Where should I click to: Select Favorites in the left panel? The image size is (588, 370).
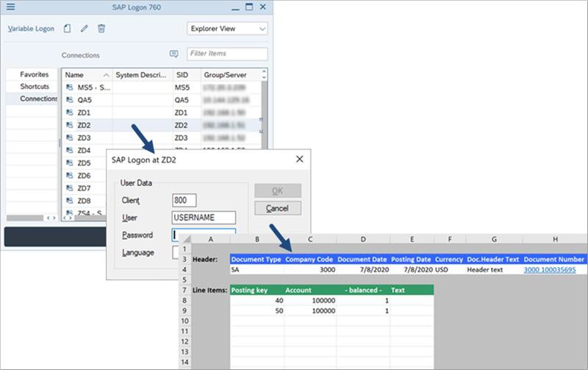click(x=34, y=74)
